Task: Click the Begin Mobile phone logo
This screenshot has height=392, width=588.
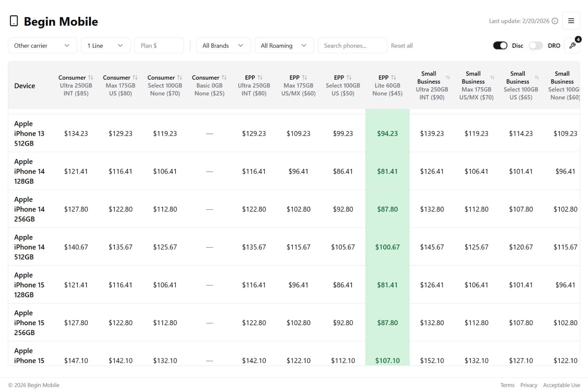Action: [14, 21]
